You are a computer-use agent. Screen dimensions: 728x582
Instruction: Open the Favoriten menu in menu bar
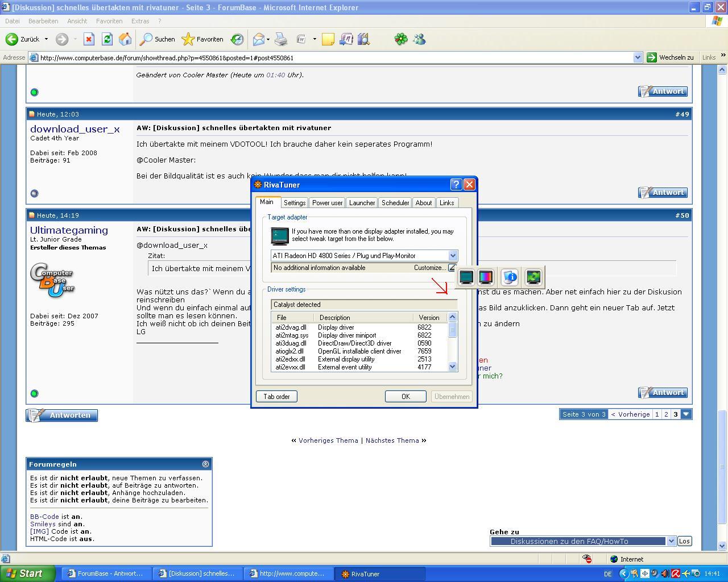click(x=109, y=21)
